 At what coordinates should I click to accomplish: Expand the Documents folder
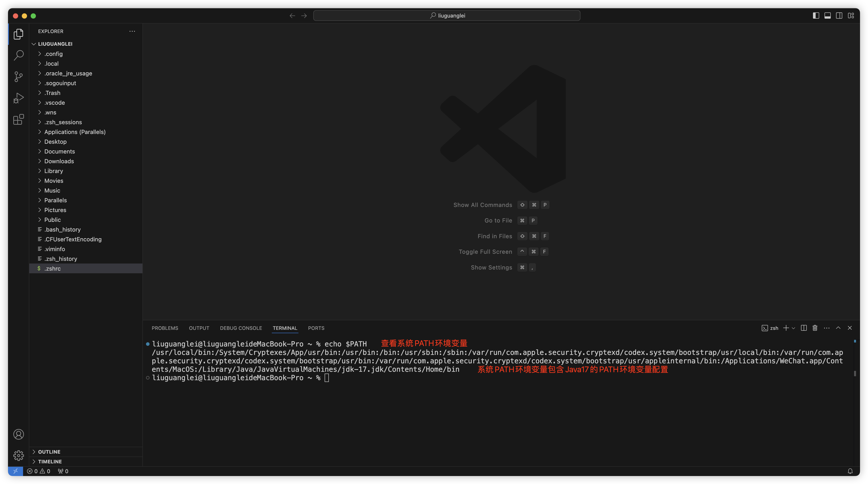click(60, 151)
